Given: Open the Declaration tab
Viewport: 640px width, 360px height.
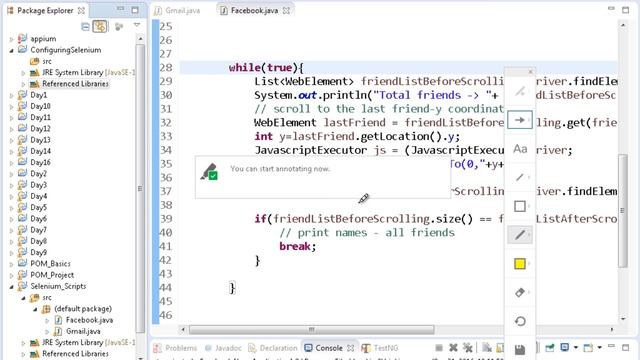Looking at the screenshot, I should [x=273, y=348].
